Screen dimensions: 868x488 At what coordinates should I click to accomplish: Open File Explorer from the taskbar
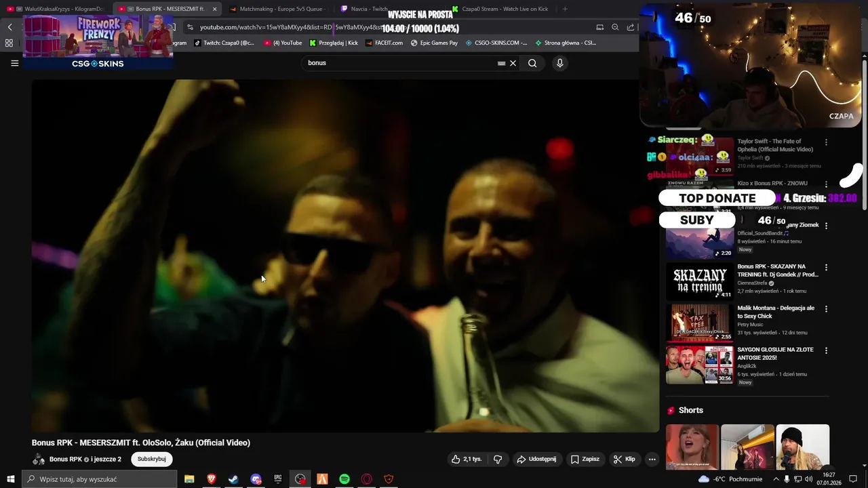[189, 479]
